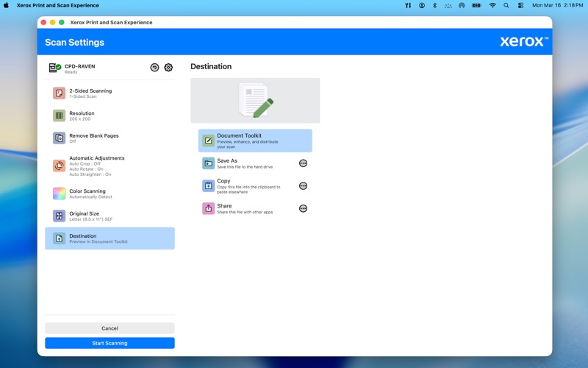Select the 2-Sided Scanning setting label
Screen dimensions: 588x368
pyautogui.click(x=90, y=91)
